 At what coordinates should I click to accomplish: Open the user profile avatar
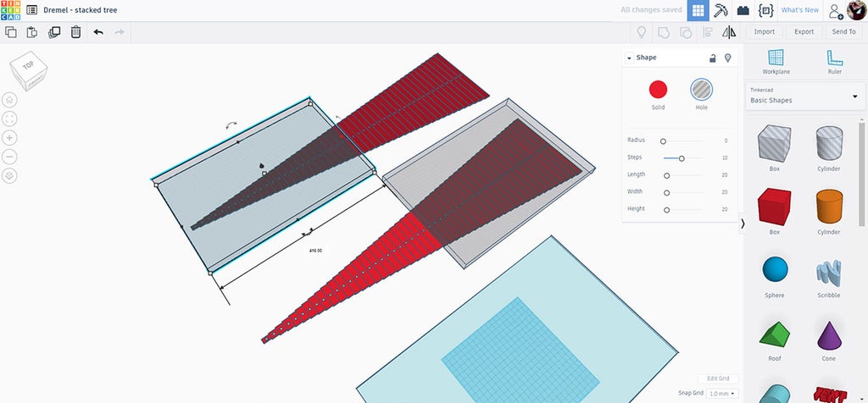click(x=857, y=10)
